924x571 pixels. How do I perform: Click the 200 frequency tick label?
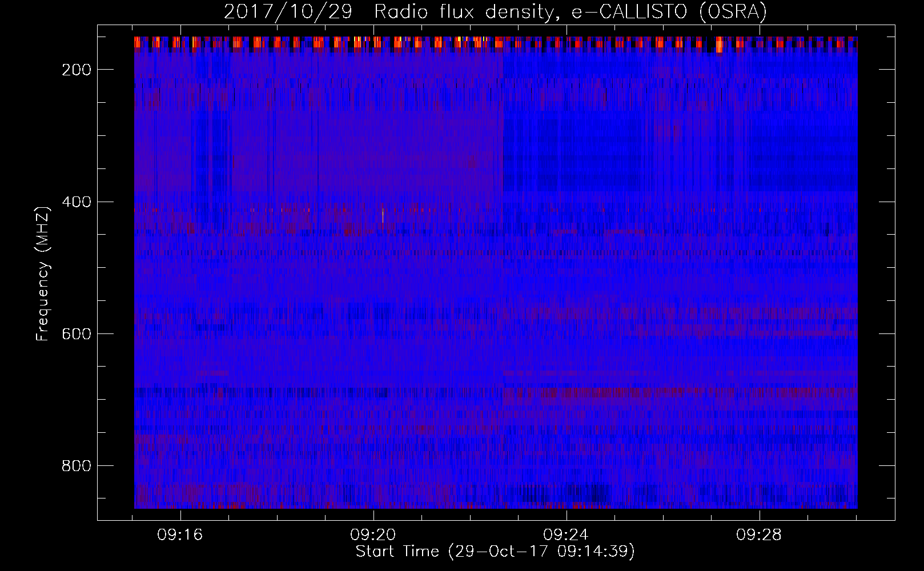(77, 70)
